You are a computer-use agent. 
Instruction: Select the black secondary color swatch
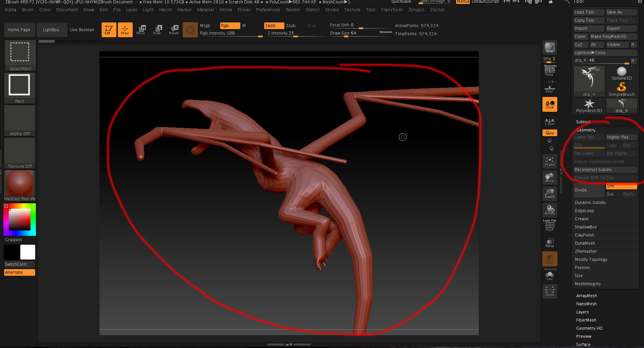coord(12,252)
